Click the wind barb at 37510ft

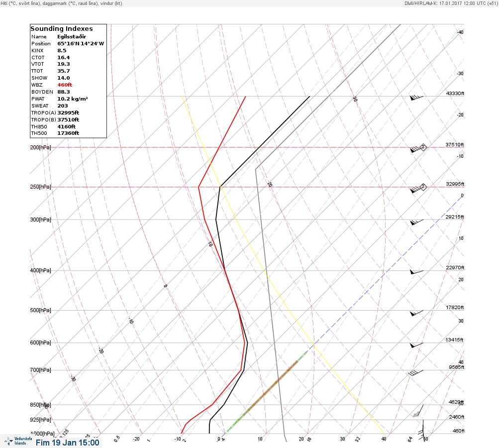[x=418, y=148]
